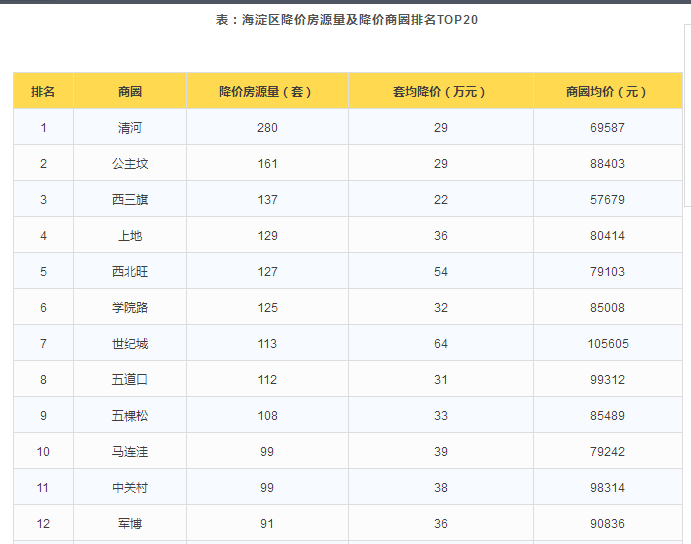Click the 排名 column header
The height and width of the screenshot is (544, 691).
[x=43, y=91]
